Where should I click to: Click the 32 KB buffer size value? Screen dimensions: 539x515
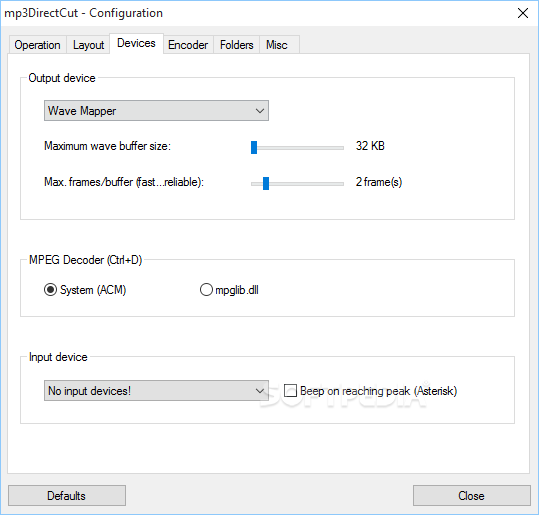[x=370, y=146]
